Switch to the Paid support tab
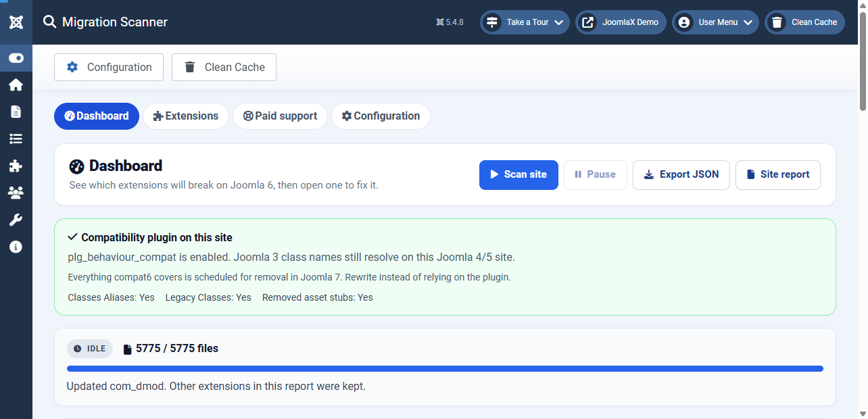This screenshot has height=419, width=868. click(280, 116)
